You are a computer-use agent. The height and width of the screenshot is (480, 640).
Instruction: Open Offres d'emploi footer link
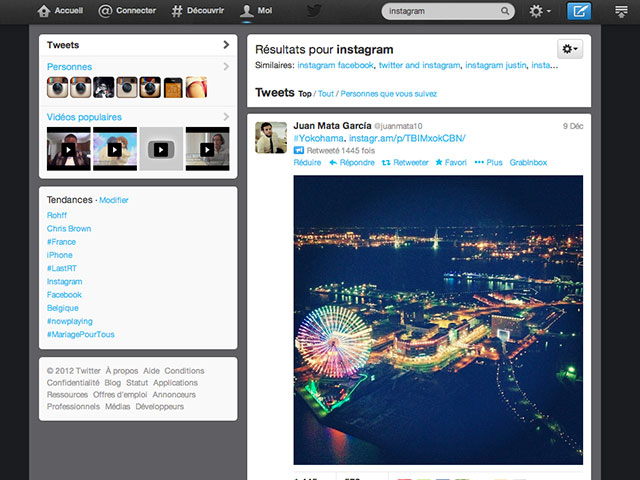(120, 395)
